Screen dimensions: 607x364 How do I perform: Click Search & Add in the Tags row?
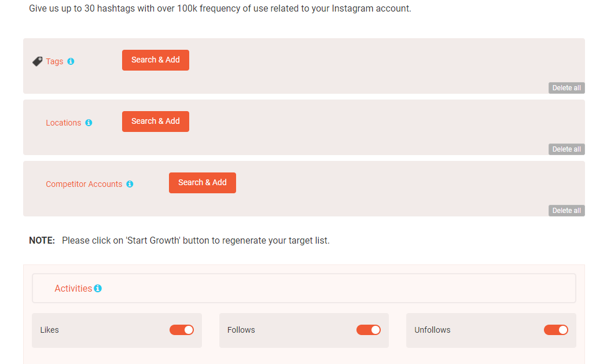point(156,60)
